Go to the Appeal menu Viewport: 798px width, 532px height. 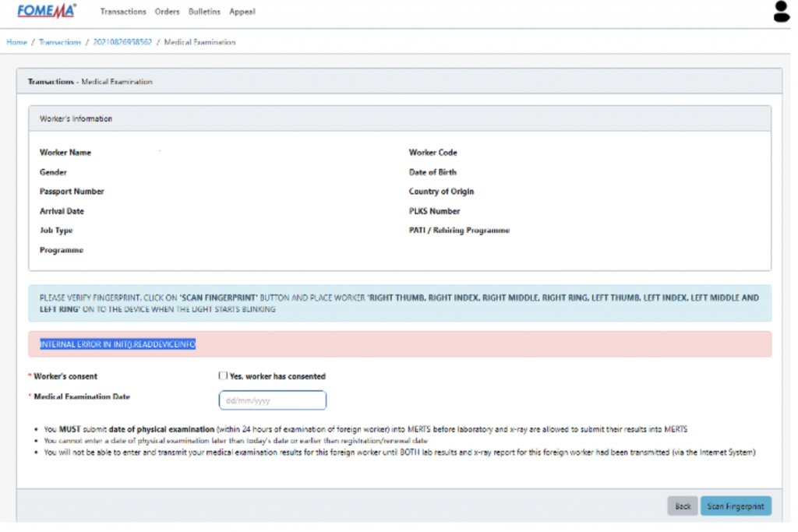pos(242,12)
